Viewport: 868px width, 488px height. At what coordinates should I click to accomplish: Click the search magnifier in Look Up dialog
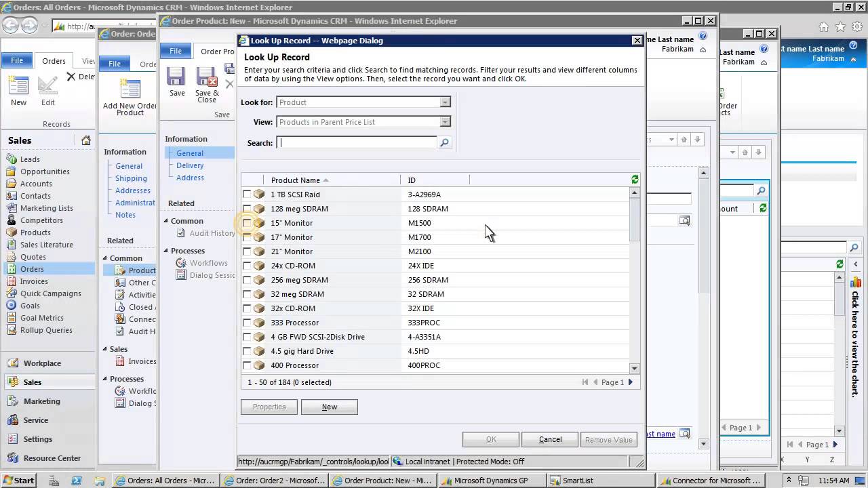click(444, 142)
